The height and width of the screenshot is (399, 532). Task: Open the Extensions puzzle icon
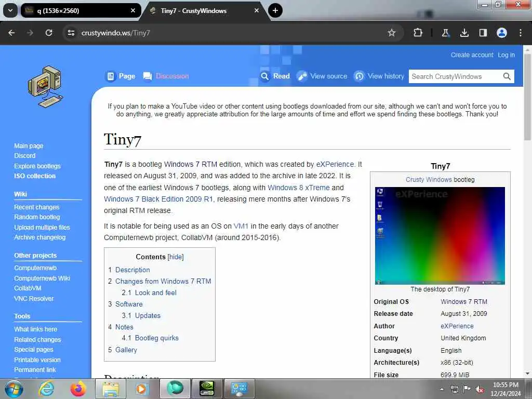point(418,33)
